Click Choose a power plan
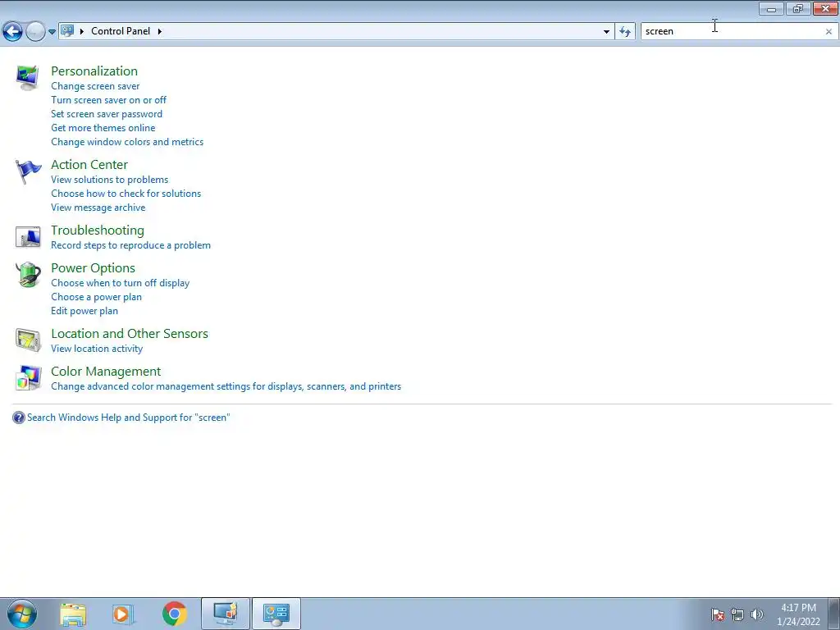This screenshot has width=840, height=630. click(x=97, y=297)
